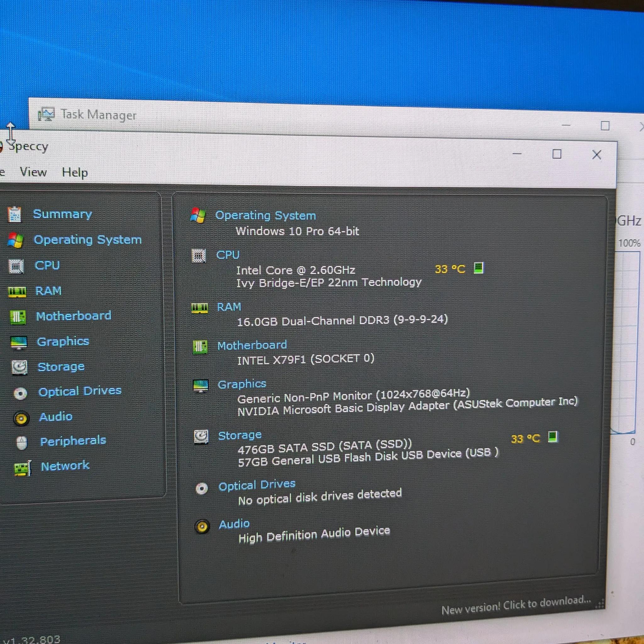The width and height of the screenshot is (644, 644).
Task: Click the Operating System heading in summary
Action: (x=266, y=215)
